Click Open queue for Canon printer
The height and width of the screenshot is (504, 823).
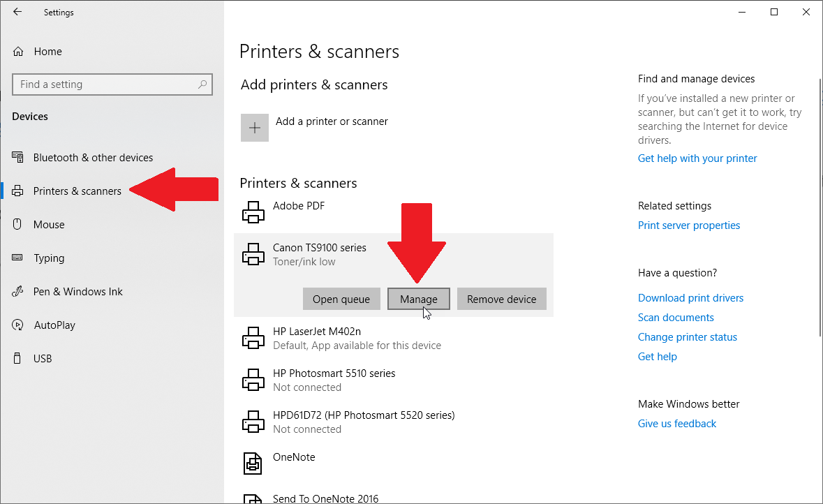pos(341,299)
